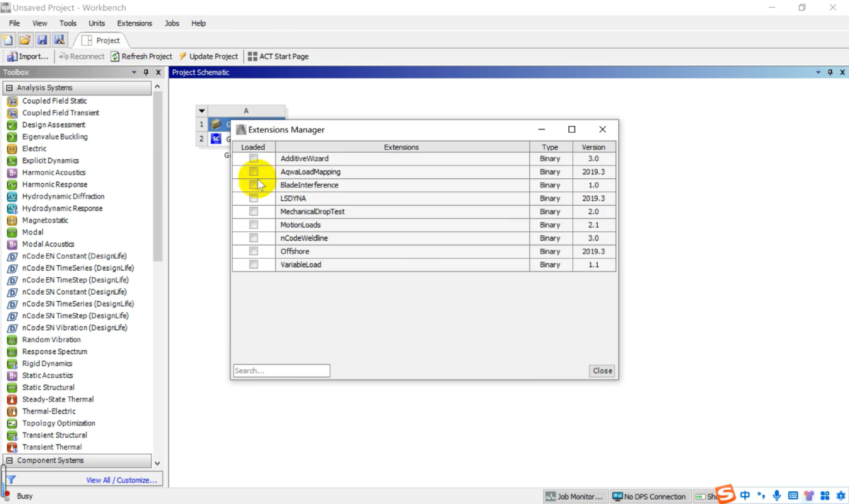Screen dimensions: 849x504
Task: Select Response Spectrum system
Action: point(54,351)
